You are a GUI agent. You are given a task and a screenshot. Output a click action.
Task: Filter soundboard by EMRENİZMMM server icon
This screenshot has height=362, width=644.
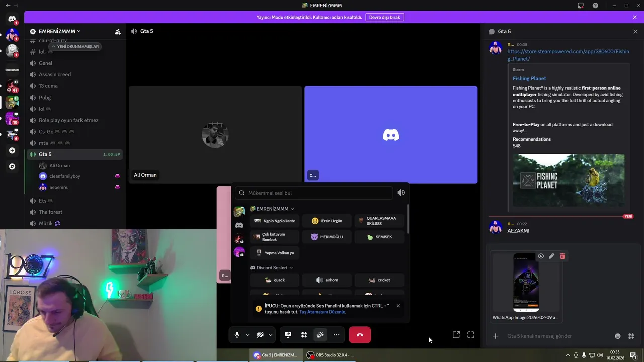click(239, 212)
